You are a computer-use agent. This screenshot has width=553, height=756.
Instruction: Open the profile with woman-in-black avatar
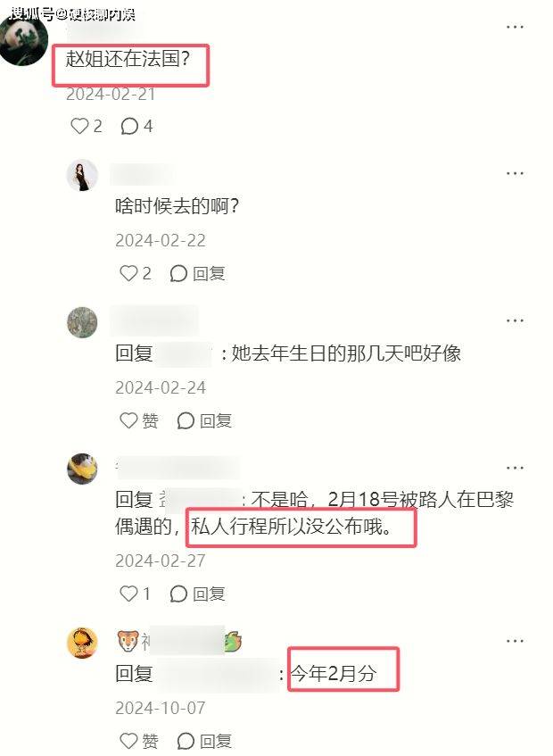click(x=82, y=175)
